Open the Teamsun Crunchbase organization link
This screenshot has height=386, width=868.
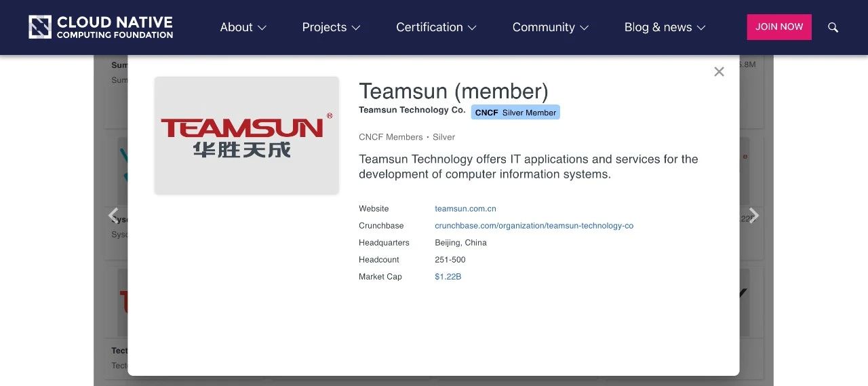coord(534,226)
